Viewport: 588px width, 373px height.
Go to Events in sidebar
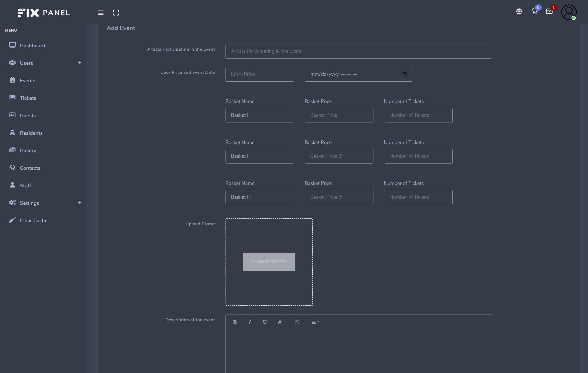(27, 80)
